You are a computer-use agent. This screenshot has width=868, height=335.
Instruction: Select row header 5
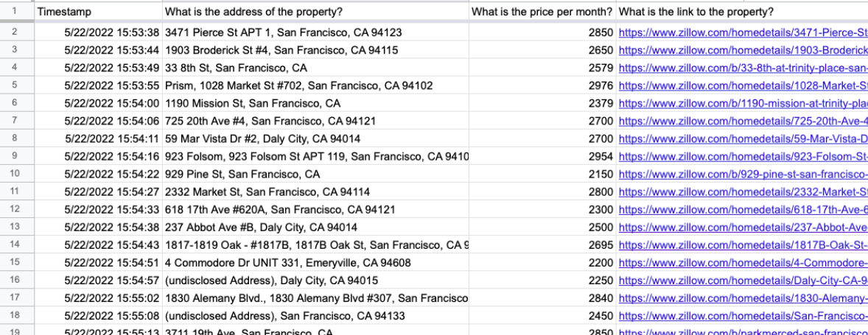pyautogui.click(x=15, y=85)
